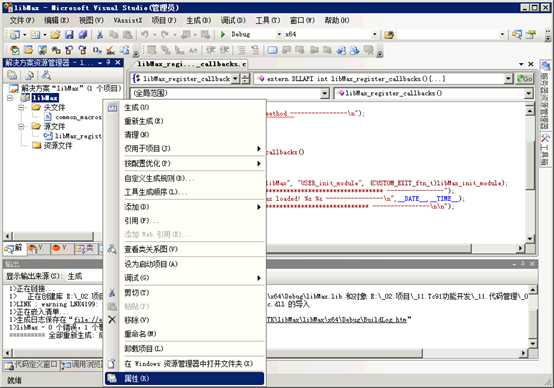The image size is (554, 388).
Task: Click the decrease indent toolbar icon
Action: coord(211,50)
